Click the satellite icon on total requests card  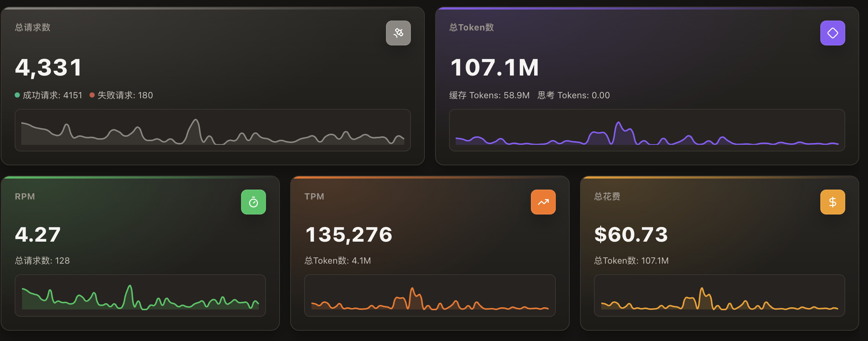pyautogui.click(x=398, y=33)
